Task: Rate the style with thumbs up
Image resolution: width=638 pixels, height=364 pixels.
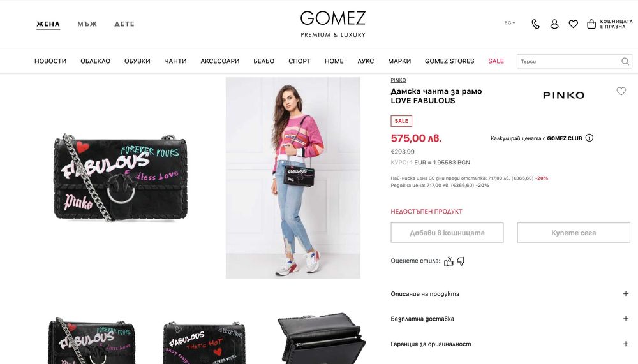Action: (449, 261)
